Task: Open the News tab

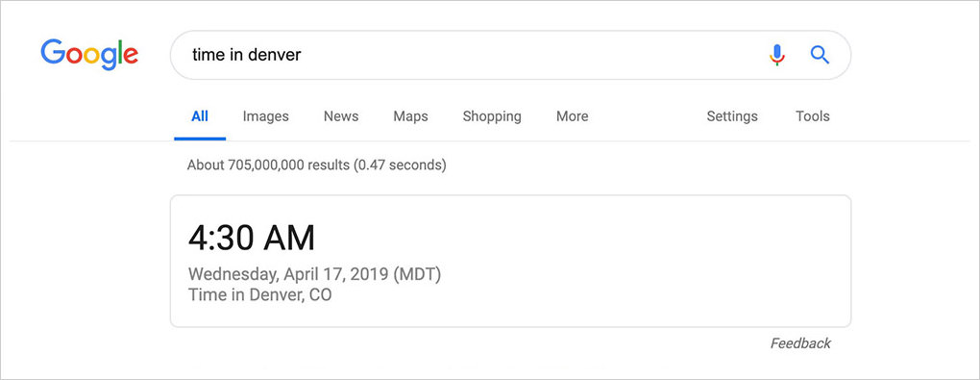Action: 341,116
